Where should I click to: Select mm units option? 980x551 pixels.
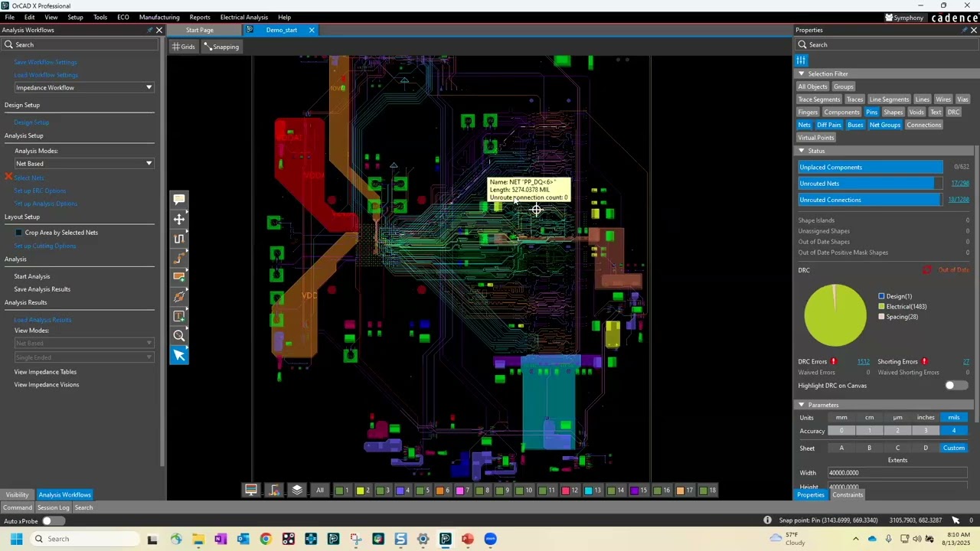841,418
